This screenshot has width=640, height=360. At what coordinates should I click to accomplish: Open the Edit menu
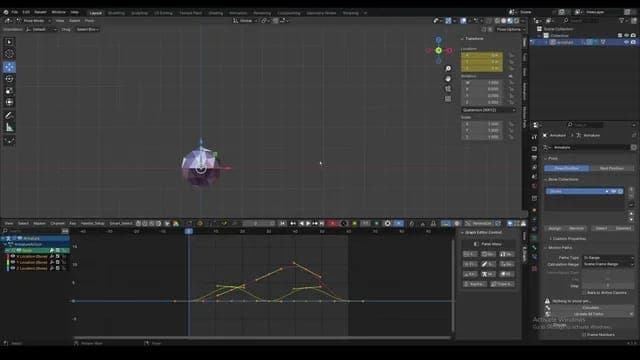point(26,12)
